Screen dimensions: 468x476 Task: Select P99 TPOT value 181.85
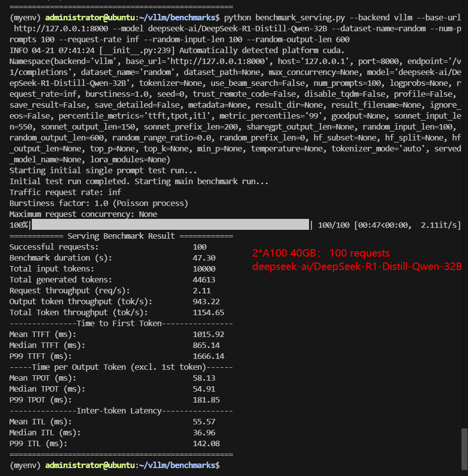pyautogui.click(x=206, y=400)
